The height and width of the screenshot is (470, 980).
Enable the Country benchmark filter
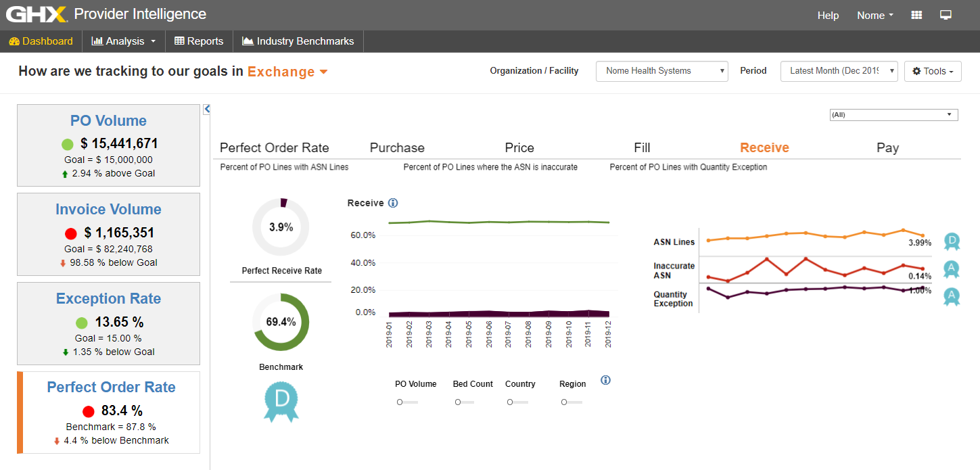(x=516, y=402)
